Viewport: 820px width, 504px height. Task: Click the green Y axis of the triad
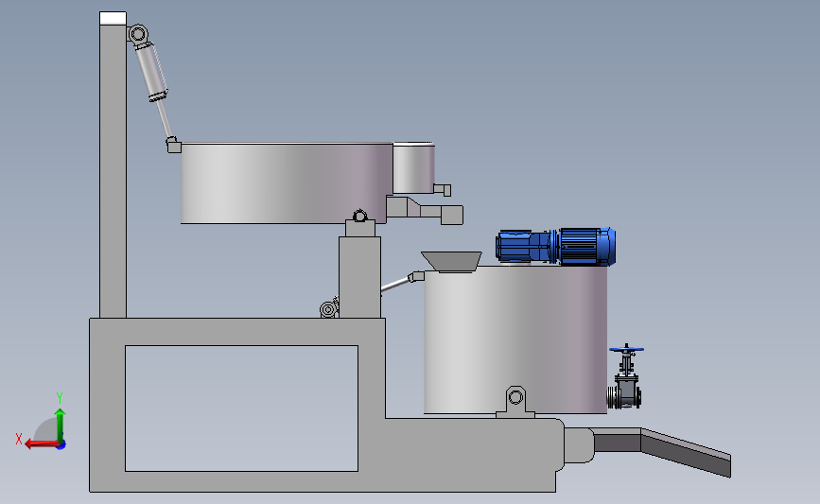click(x=61, y=426)
